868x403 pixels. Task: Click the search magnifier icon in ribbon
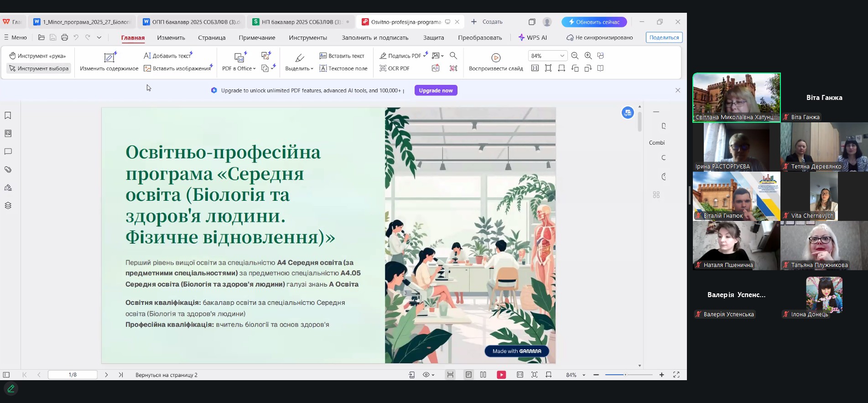click(x=453, y=56)
